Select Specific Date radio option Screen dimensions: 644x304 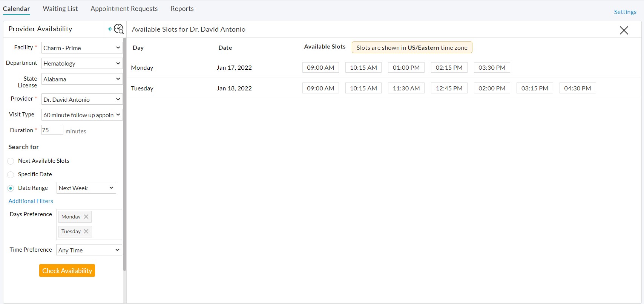point(11,175)
